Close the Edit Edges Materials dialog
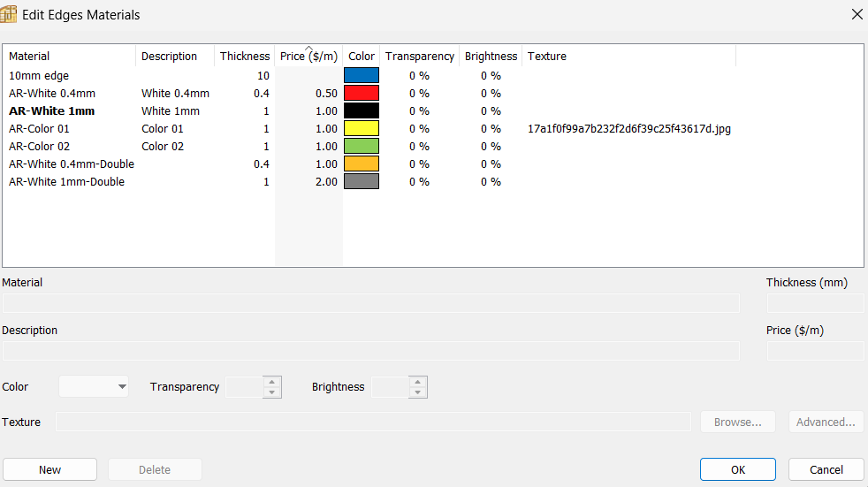The height and width of the screenshot is (487, 868). coord(856,14)
